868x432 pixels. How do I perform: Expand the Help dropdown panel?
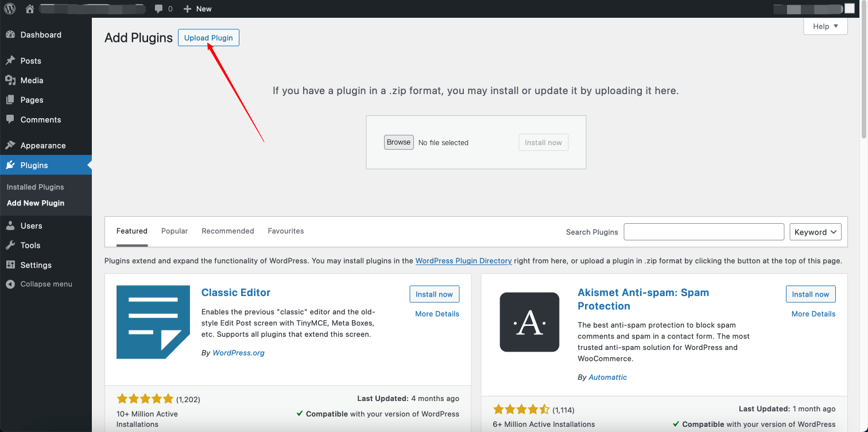[x=826, y=26]
